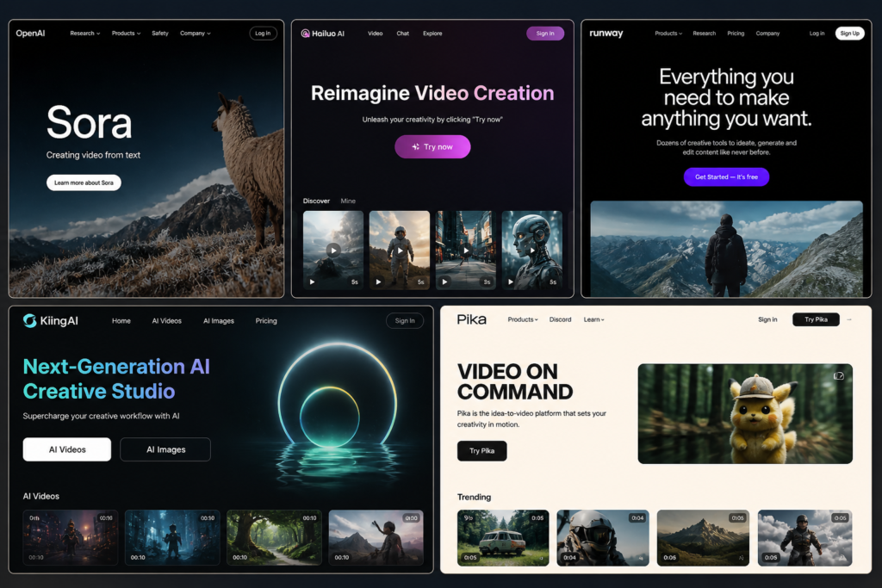
Task: Open the Pika van in forest trending thumbnail
Action: point(503,538)
